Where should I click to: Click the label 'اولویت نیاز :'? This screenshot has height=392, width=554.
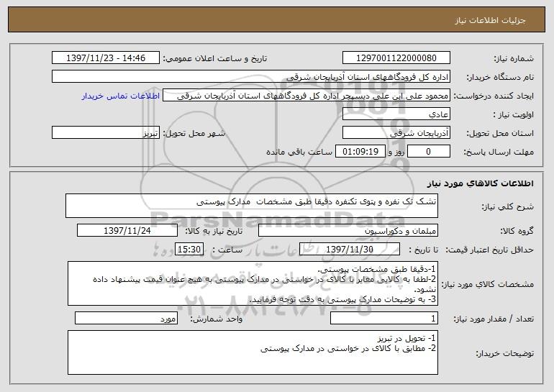coord(514,114)
